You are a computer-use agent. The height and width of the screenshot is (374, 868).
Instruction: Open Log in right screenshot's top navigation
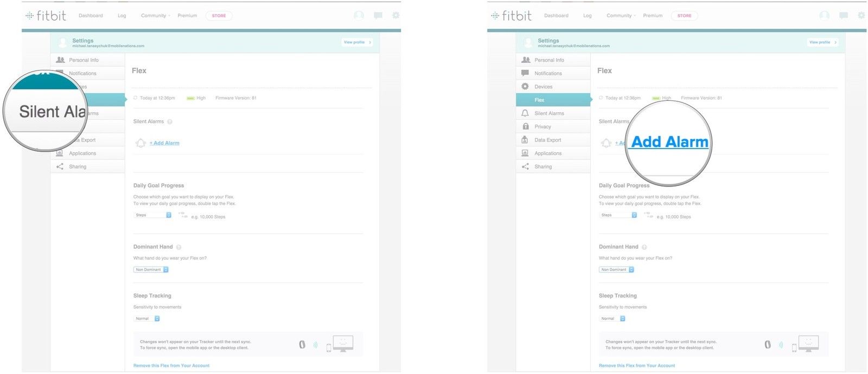(587, 16)
